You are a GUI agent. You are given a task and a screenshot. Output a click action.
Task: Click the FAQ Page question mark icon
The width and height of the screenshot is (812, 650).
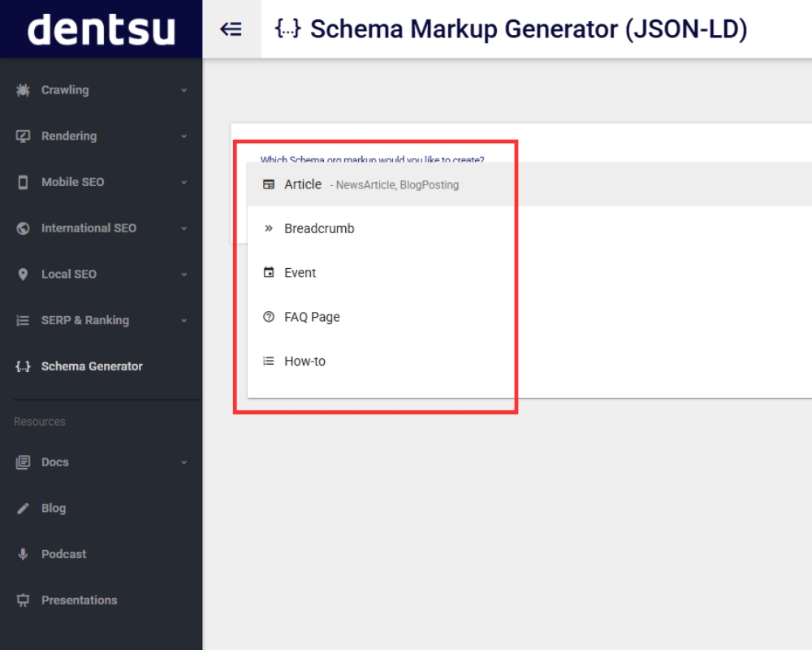269,317
